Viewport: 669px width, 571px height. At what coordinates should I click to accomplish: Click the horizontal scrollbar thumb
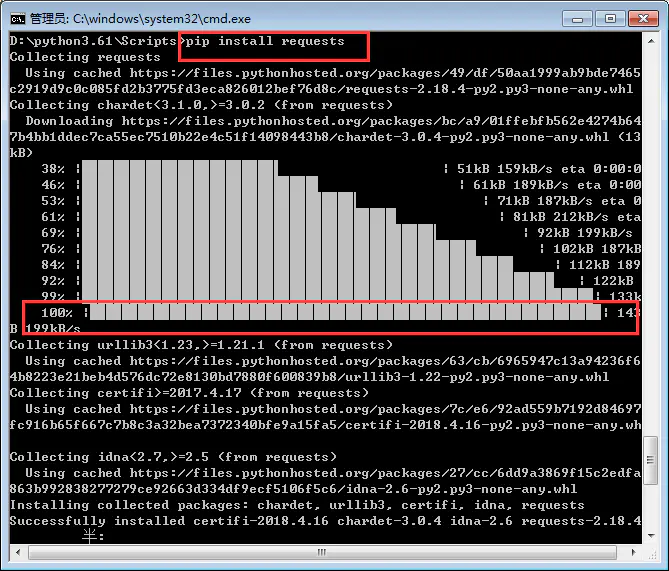click(322, 552)
